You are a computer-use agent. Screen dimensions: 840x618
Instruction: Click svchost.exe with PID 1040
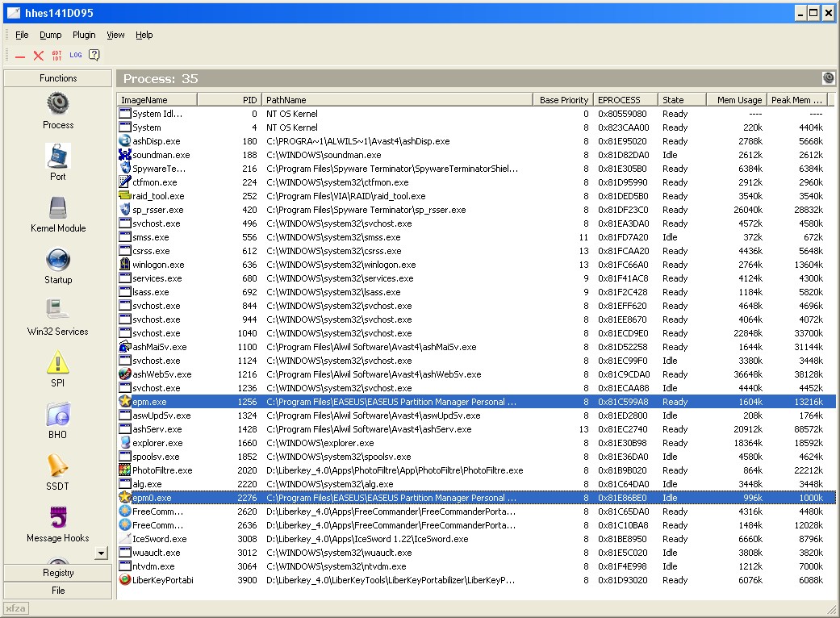tap(476, 333)
